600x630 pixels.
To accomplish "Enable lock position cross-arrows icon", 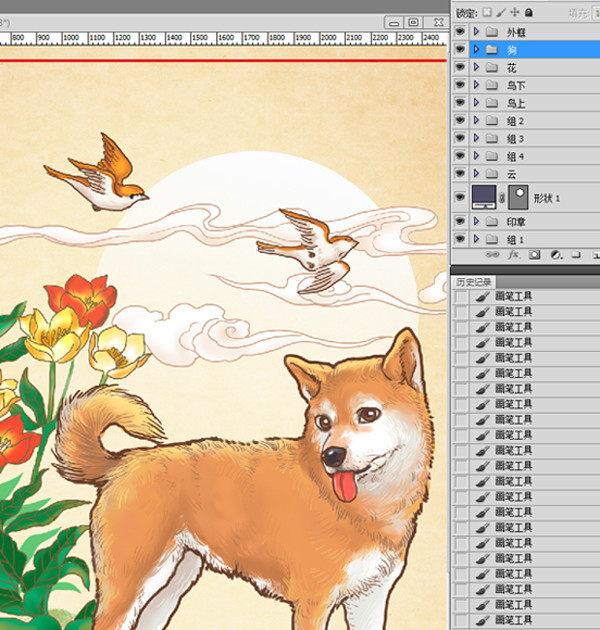I will click(x=515, y=12).
